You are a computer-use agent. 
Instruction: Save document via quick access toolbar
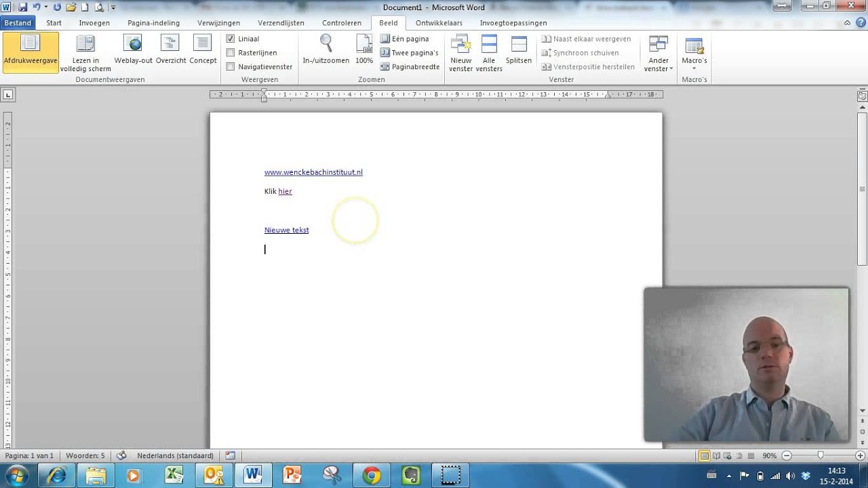click(x=23, y=7)
